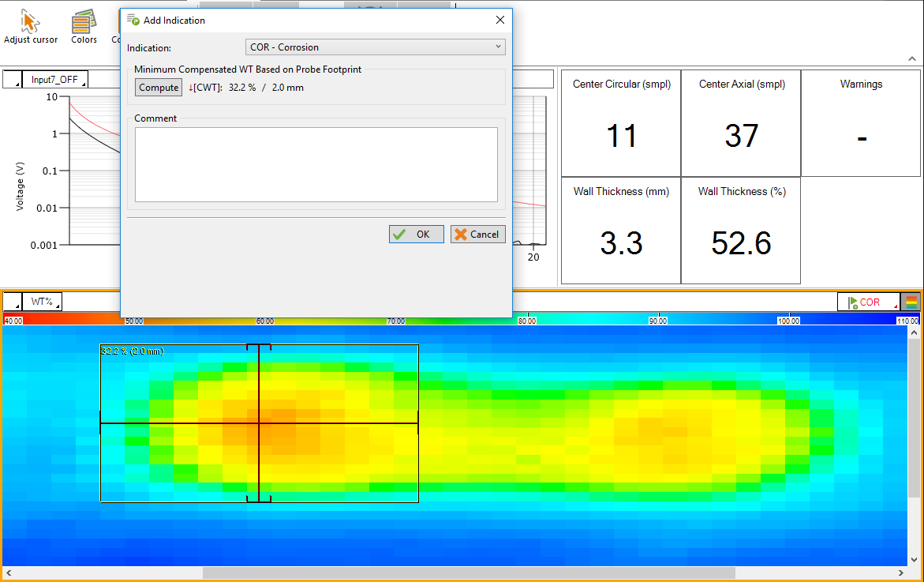The image size is (924, 582).
Task: Click the COR add-indication flag button
Action: (x=868, y=302)
